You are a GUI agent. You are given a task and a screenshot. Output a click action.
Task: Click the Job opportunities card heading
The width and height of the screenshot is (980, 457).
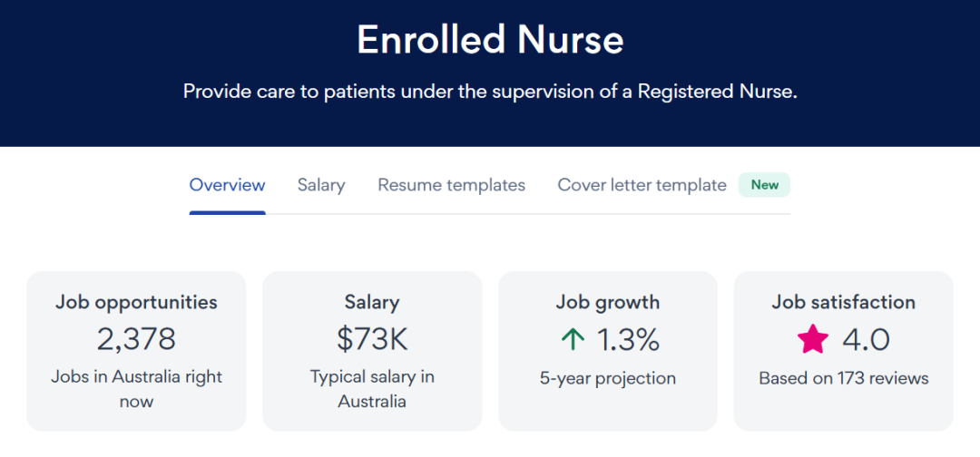(x=136, y=302)
